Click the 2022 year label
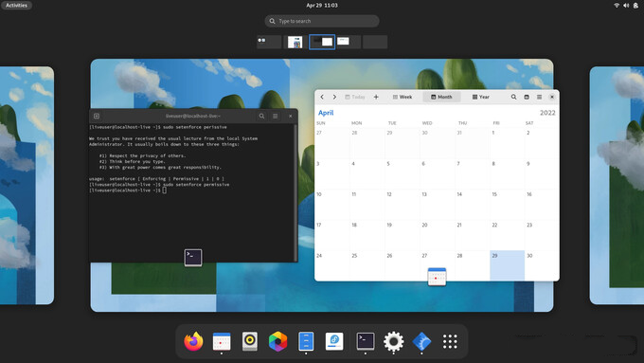Screen dimensions: 644x363 (547, 113)
